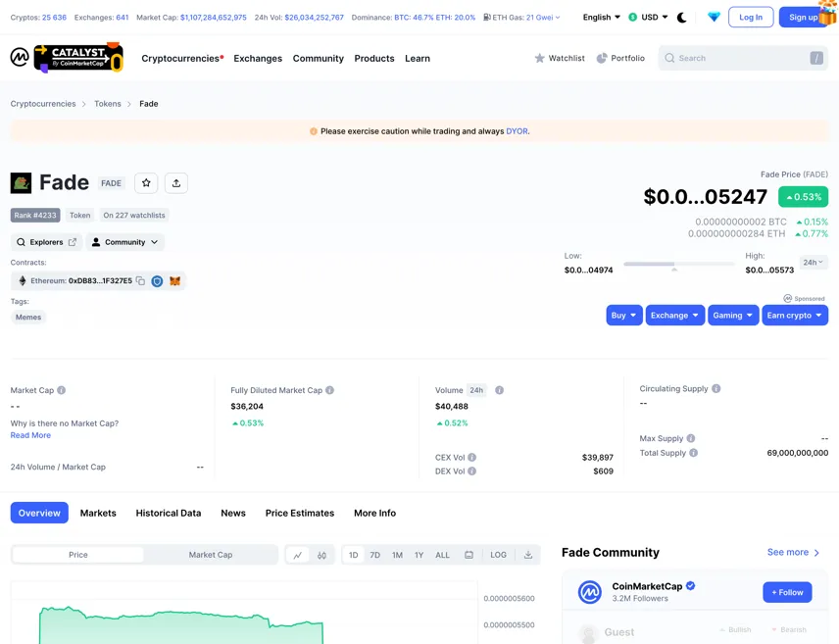Screen dimensions: 839x644
Task: Toggle chart to Market Cap view
Action: click(211, 555)
